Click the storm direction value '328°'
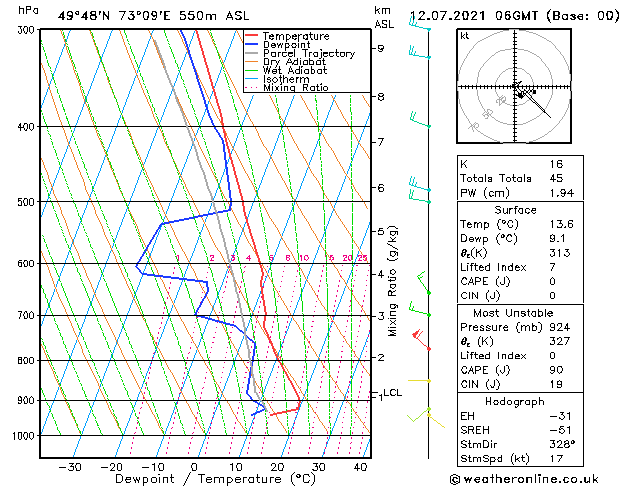Viewport: 629px width, 486px height. 562,444
